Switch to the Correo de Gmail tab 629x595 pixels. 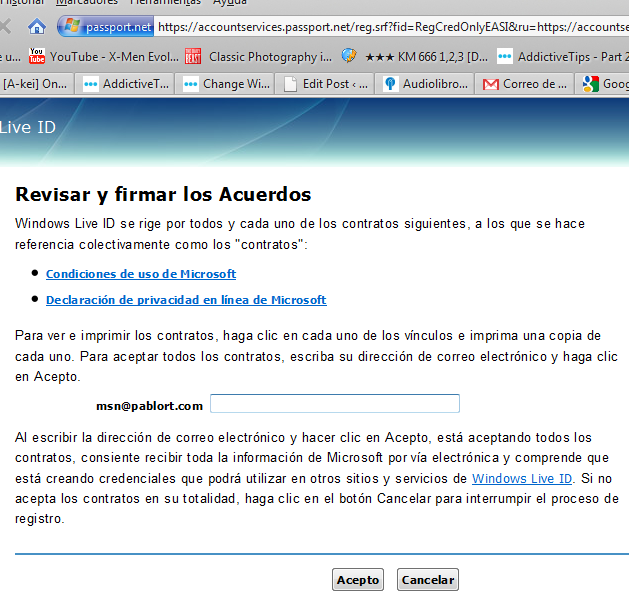click(x=524, y=84)
